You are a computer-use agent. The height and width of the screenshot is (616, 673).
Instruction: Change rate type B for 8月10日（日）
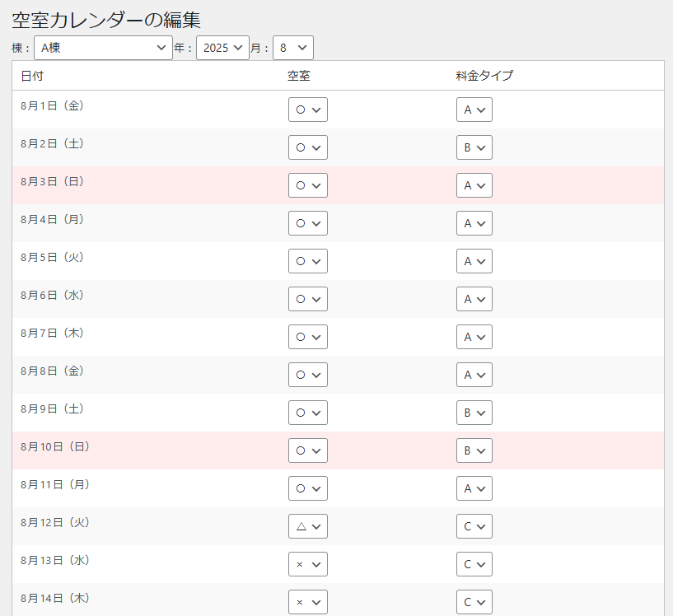tap(474, 450)
